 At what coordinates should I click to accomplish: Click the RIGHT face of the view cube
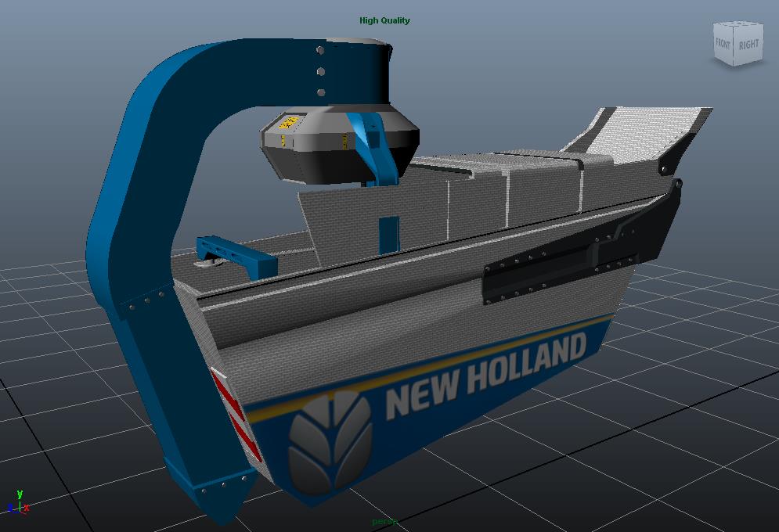[x=748, y=44]
